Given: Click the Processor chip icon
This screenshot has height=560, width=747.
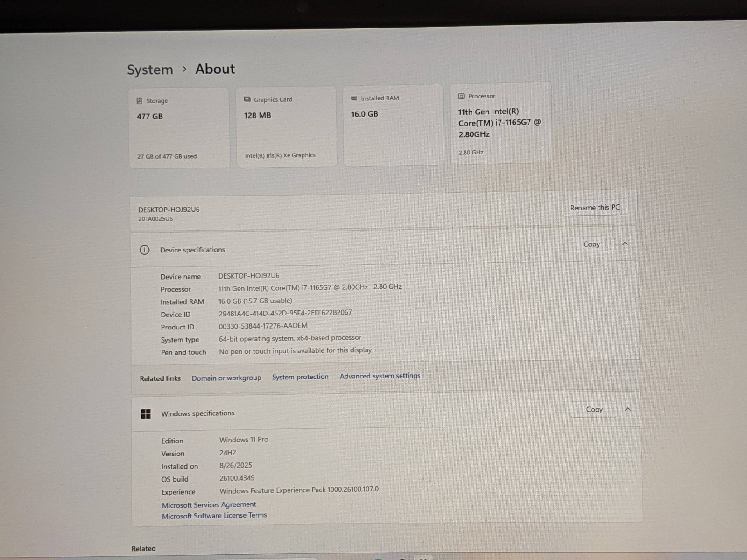Looking at the screenshot, I should tap(461, 96).
